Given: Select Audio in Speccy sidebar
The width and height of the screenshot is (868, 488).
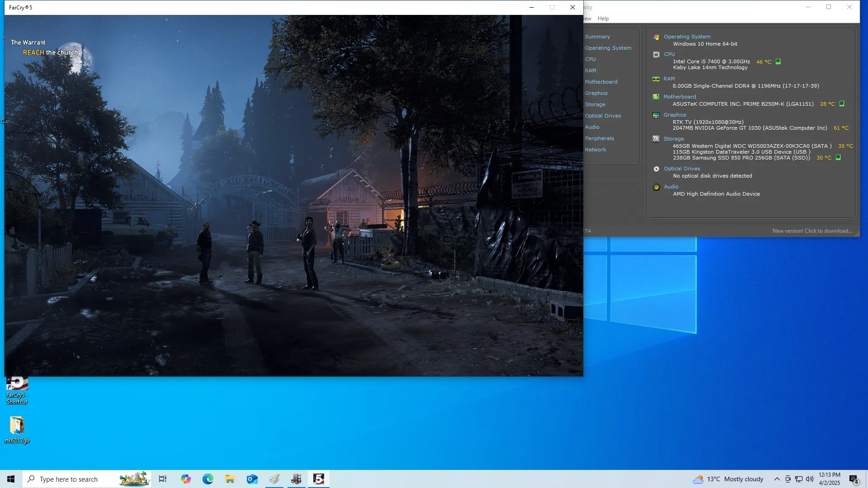Looking at the screenshot, I should tap(592, 127).
